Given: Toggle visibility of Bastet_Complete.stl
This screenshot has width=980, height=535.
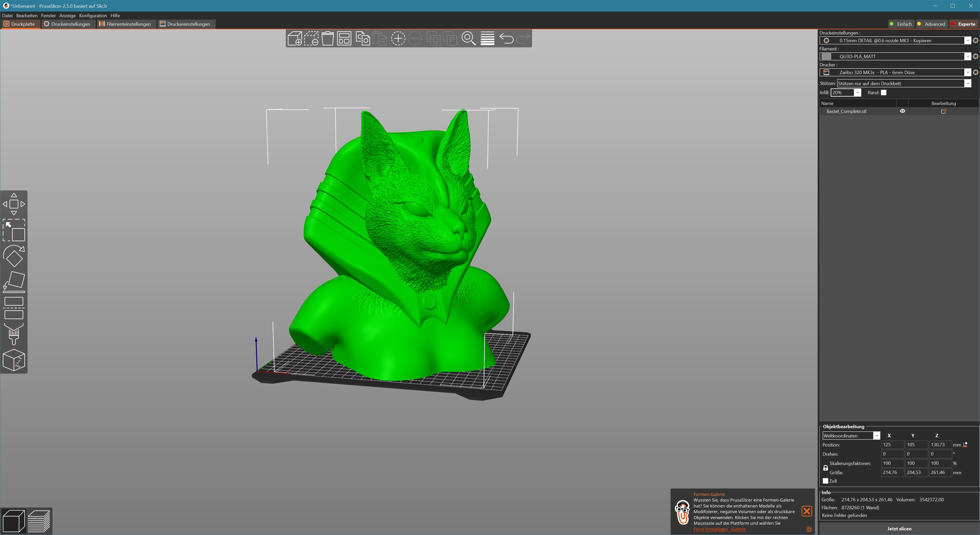Looking at the screenshot, I should pyautogui.click(x=902, y=111).
